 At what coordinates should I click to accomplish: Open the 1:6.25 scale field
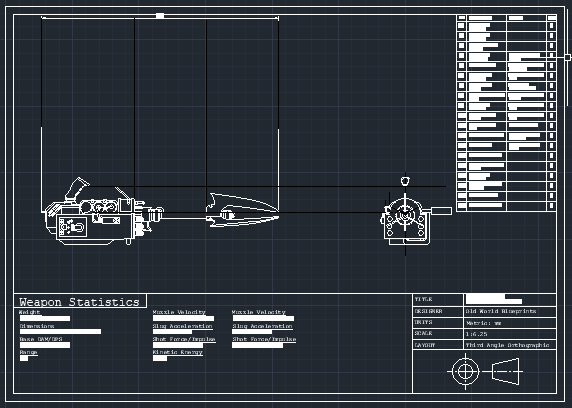(x=510, y=334)
